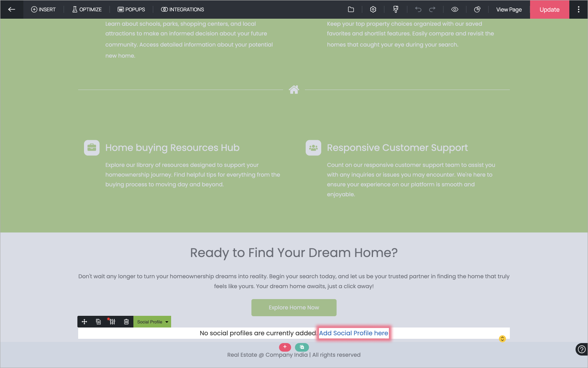Open the INSERT menu
This screenshot has height=368, width=588.
tap(44, 9)
